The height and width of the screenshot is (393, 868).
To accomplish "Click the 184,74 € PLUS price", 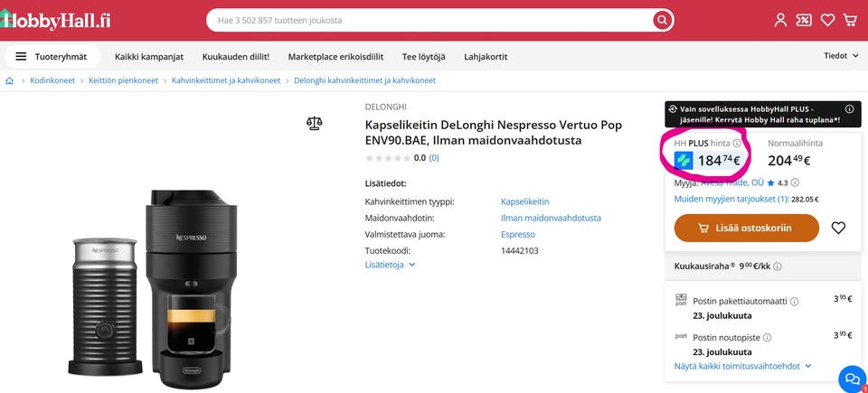I will (x=719, y=161).
